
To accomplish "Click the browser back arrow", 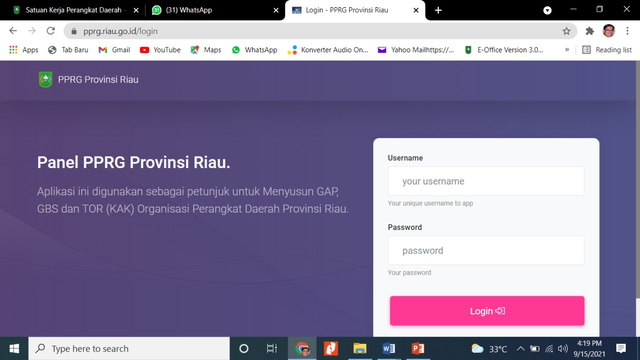I will [13, 31].
